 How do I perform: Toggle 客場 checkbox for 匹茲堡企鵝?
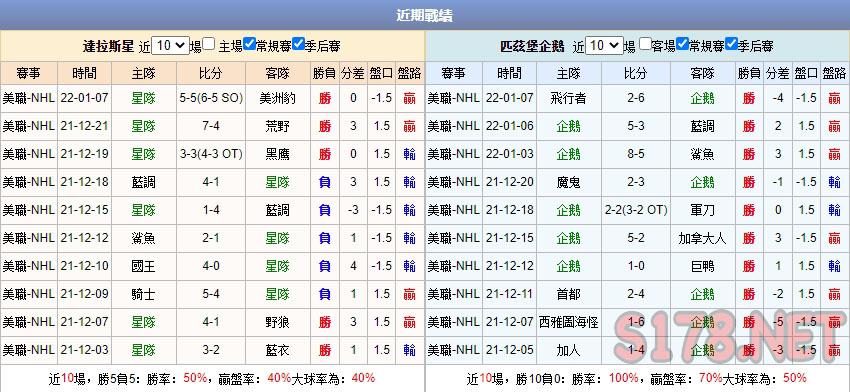pyautogui.click(x=644, y=44)
